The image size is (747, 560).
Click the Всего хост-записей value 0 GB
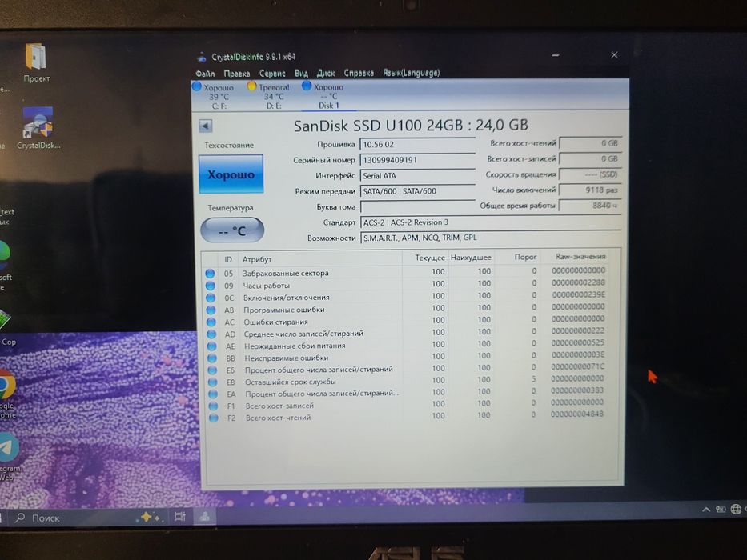(590, 158)
